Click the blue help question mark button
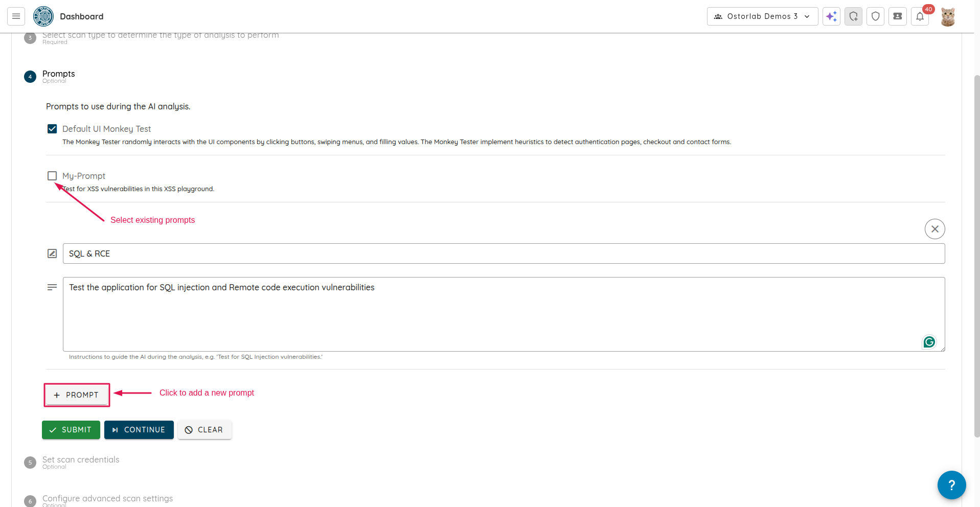 (x=951, y=485)
